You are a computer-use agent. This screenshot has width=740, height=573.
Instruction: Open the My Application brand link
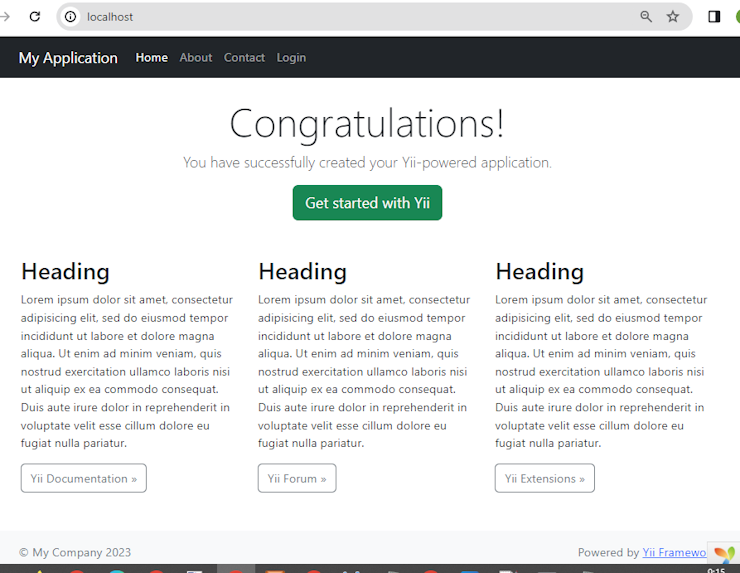(68, 58)
